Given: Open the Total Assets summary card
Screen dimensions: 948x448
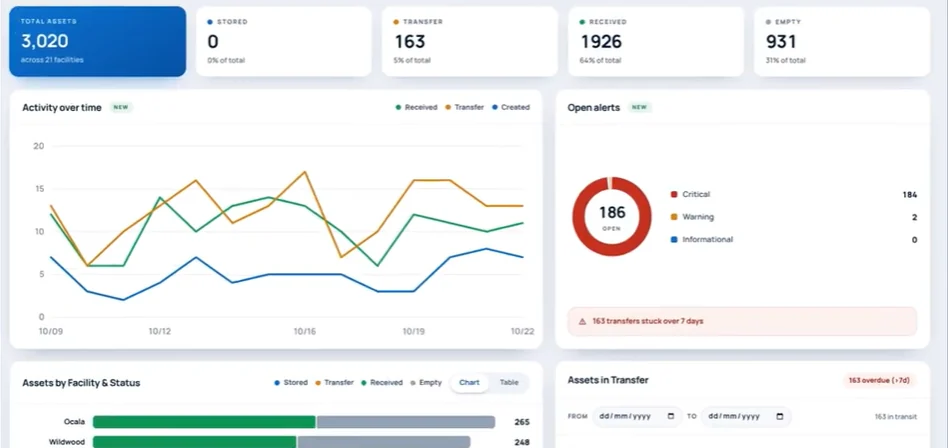Looking at the screenshot, I should coord(97,42).
